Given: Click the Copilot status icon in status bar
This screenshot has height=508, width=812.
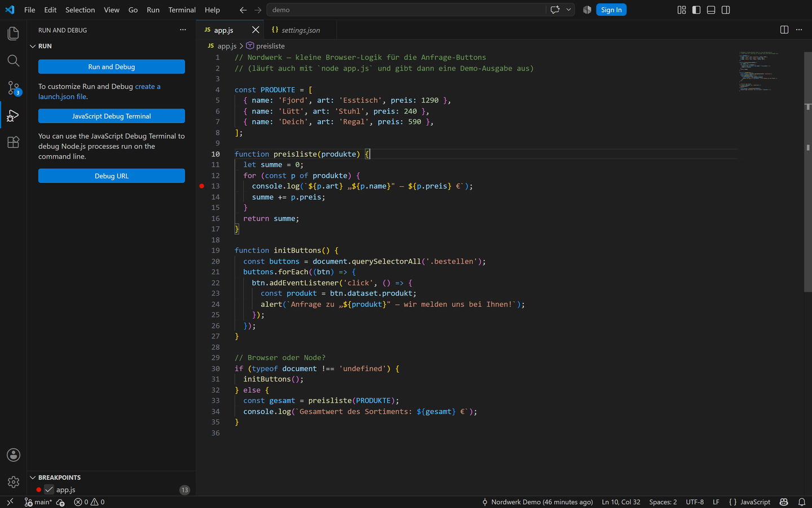Looking at the screenshot, I should tap(784, 502).
